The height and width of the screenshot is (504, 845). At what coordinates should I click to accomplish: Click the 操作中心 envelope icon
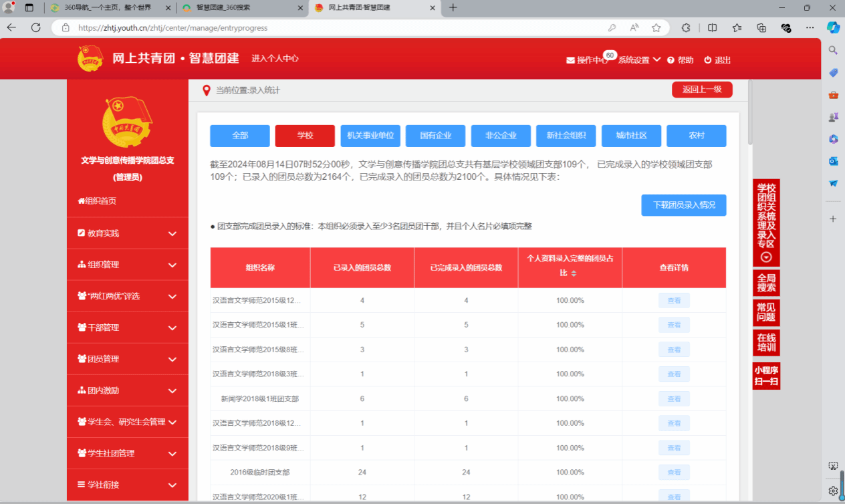pyautogui.click(x=570, y=60)
